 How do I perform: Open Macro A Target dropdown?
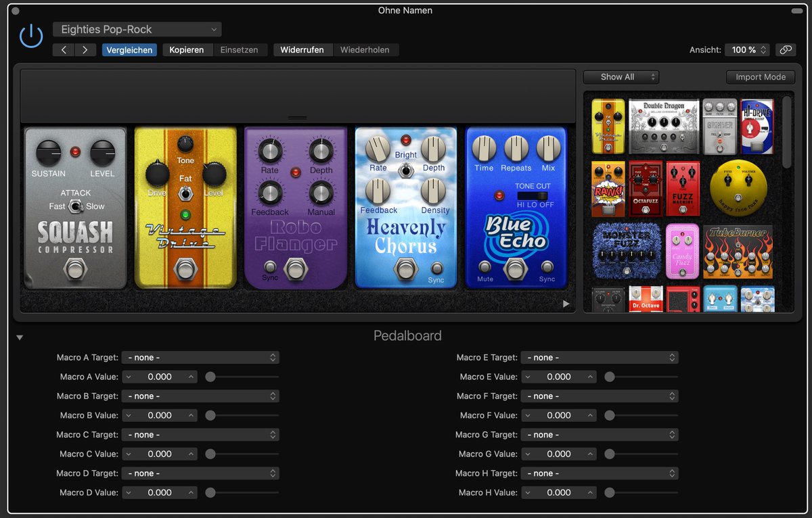[201, 358]
